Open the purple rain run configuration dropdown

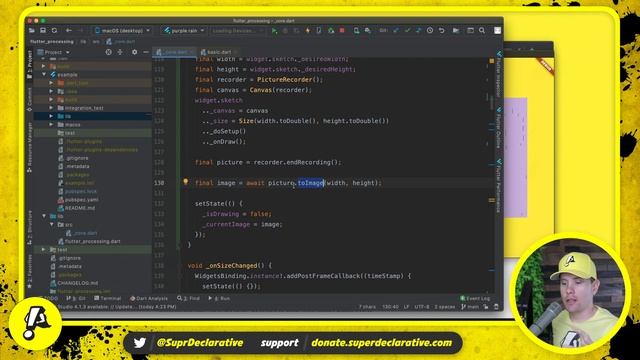(184, 31)
